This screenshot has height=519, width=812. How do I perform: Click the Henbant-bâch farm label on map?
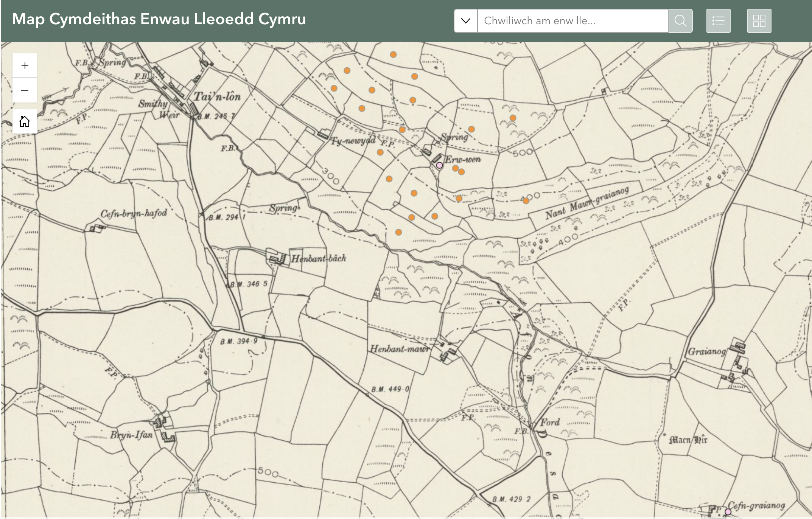[x=318, y=259]
